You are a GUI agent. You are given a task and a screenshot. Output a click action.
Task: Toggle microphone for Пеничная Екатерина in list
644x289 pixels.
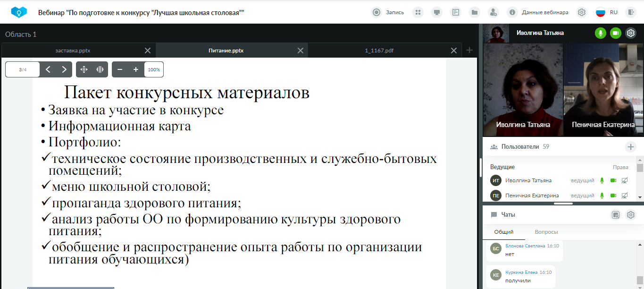coord(602,195)
